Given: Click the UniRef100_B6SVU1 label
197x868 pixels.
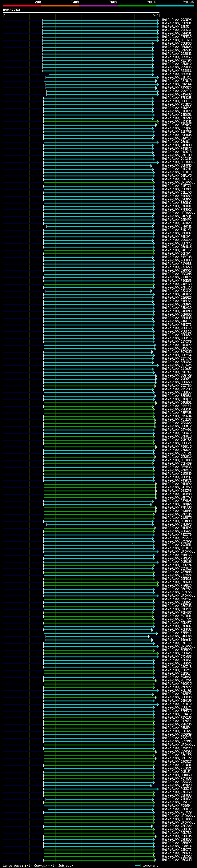Looking at the screenshot, I should point(177,74).
